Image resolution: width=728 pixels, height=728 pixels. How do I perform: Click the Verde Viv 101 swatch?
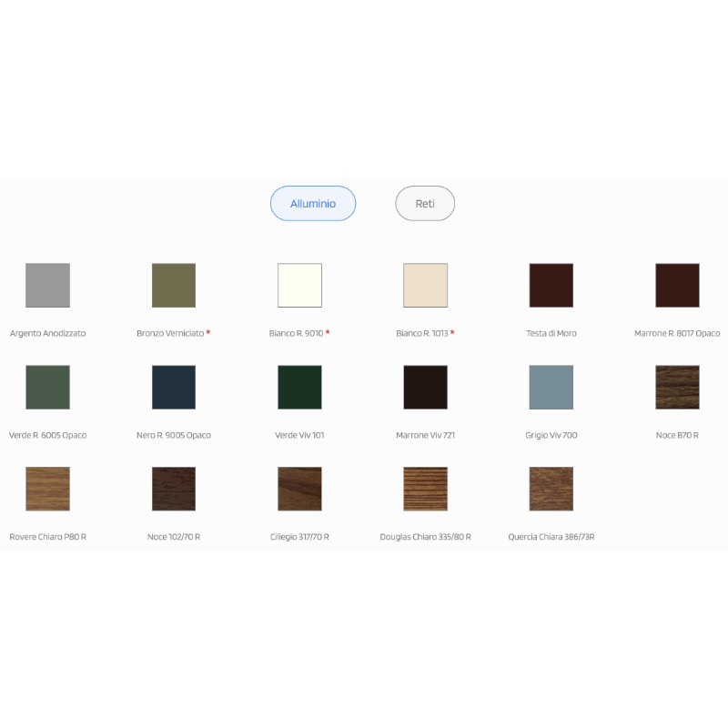299,388
